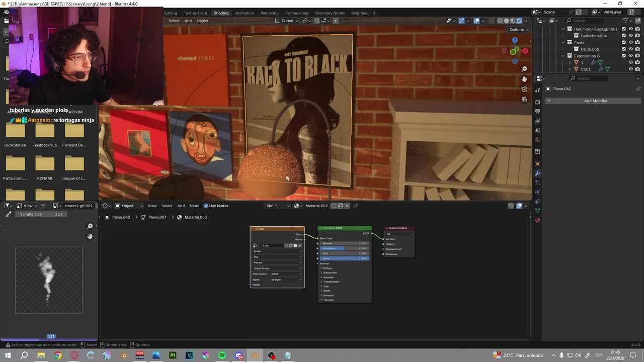The height and width of the screenshot is (362, 644).
Task: Toggle fake user shield for Material.053
Action: 334,206
